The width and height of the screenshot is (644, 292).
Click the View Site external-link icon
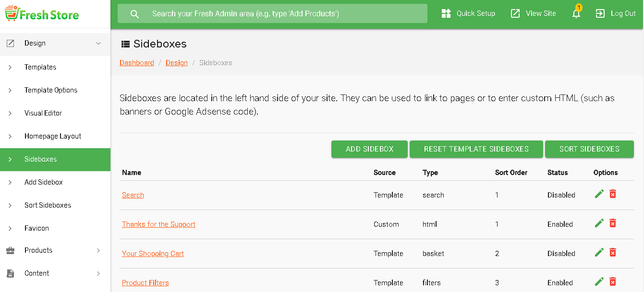coord(515,13)
